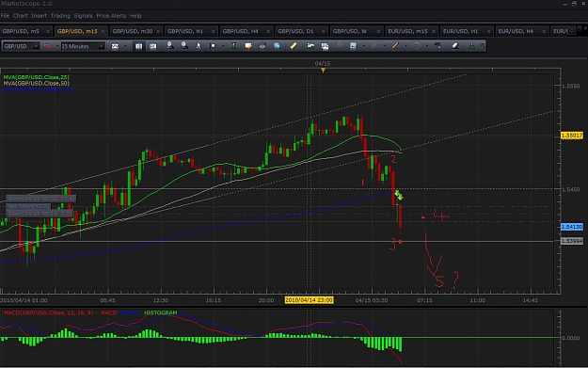Click the greyed fan lines tool
The height and width of the screenshot is (368, 588).
click(374, 46)
